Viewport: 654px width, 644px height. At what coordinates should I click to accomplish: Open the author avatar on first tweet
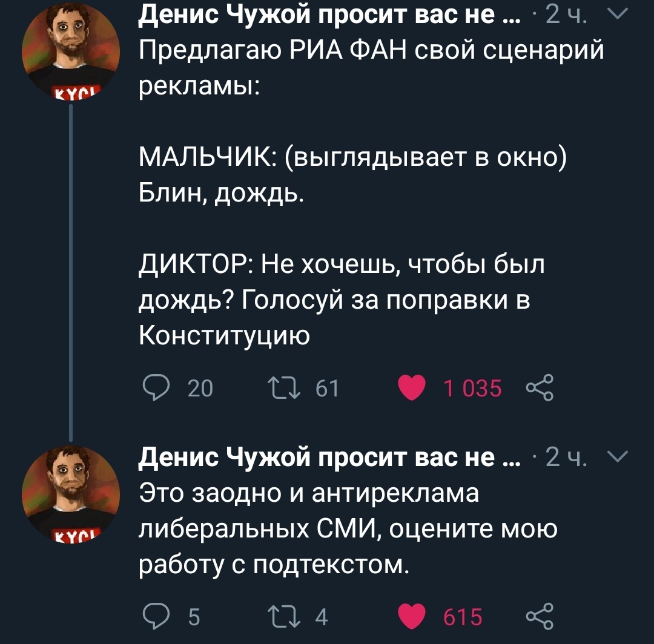(71, 52)
